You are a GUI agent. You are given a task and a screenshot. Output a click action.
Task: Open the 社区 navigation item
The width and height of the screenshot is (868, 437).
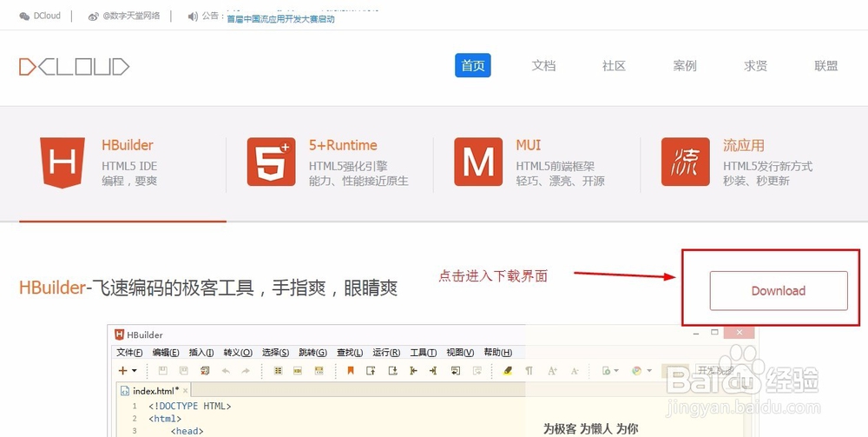pyautogui.click(x=614, y=66)
